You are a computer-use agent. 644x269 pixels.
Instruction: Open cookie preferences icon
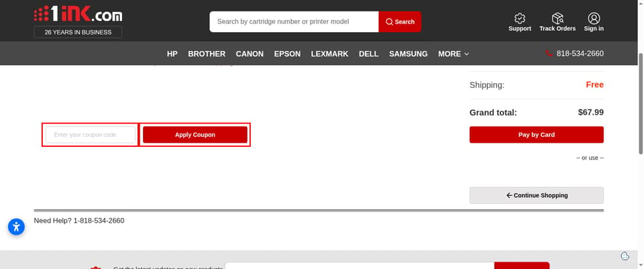point(625,256)
